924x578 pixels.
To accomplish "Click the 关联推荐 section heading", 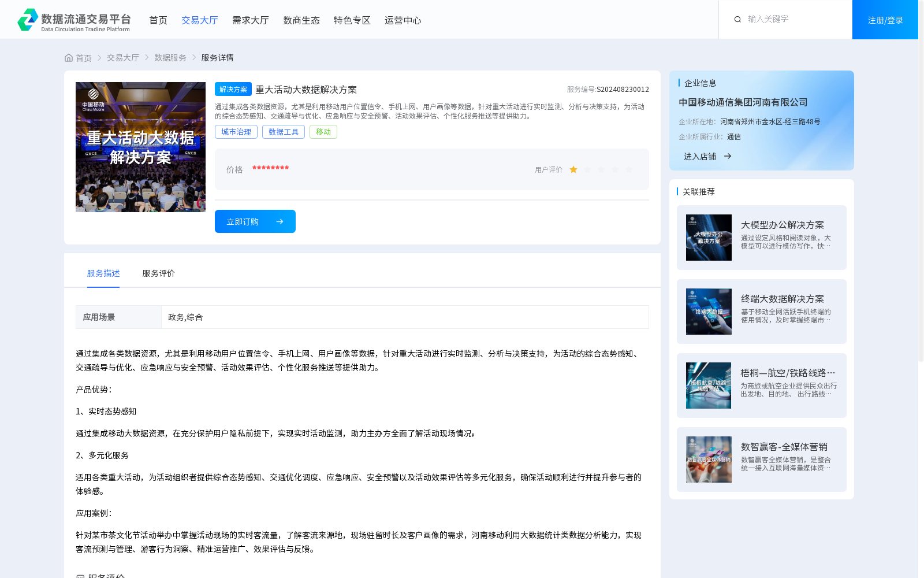I will (x=699, y=192).
